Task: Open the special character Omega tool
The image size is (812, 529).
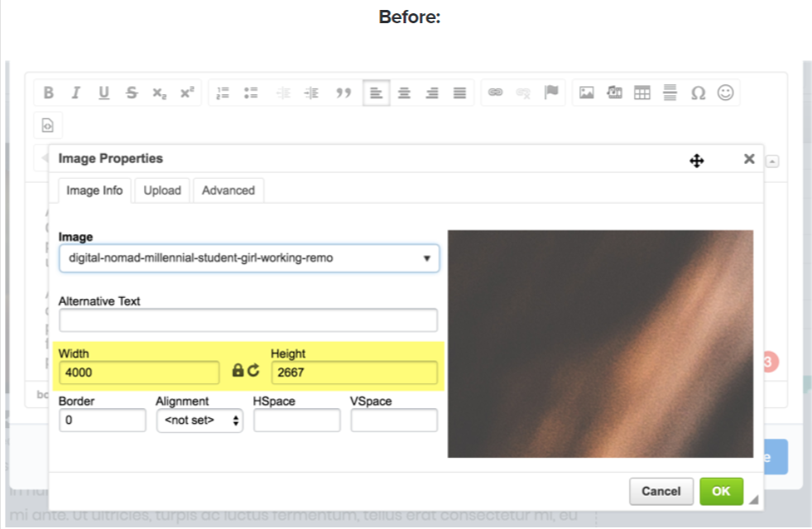Action: coord(698,93)
